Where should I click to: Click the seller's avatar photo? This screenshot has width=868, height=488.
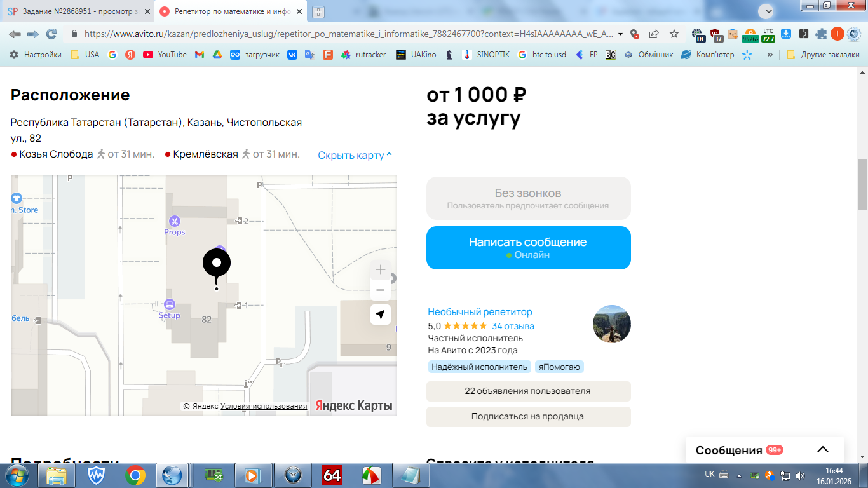click(x=611, y=324)
